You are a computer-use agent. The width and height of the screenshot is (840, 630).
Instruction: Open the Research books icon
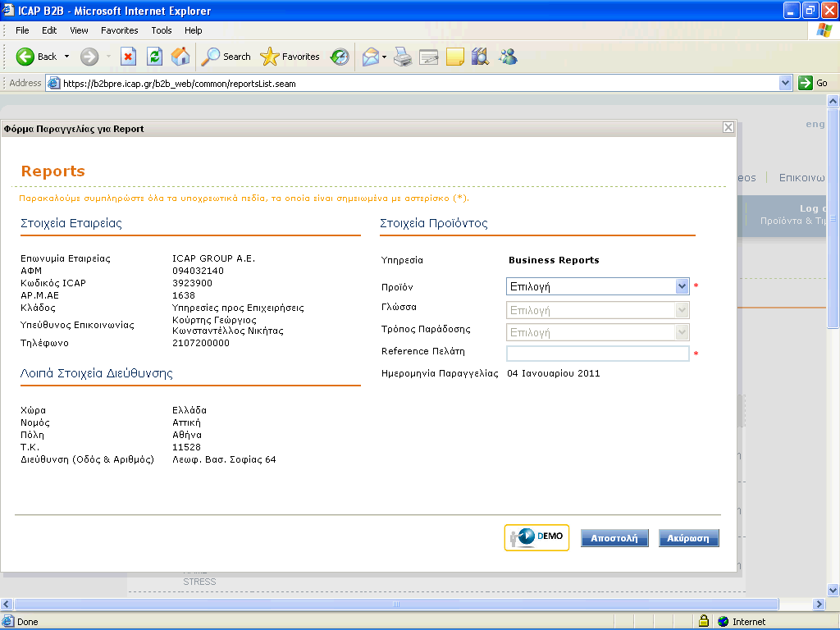481,57
